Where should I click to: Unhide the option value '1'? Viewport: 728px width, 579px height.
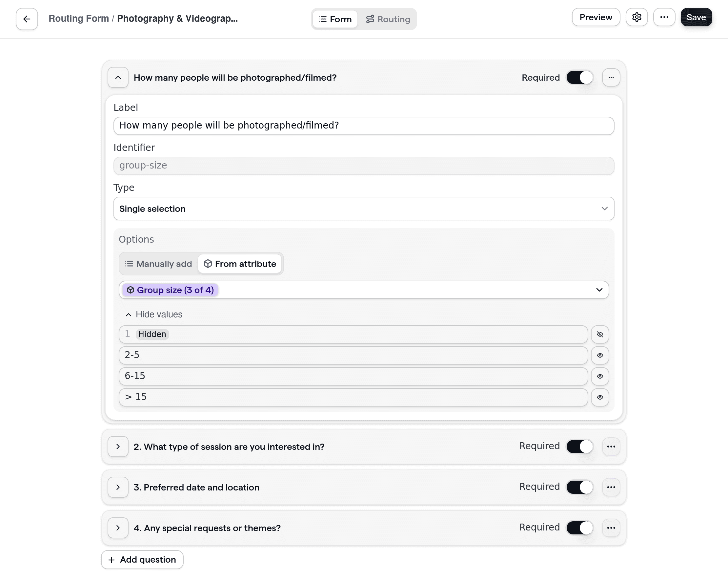point(600,334)
